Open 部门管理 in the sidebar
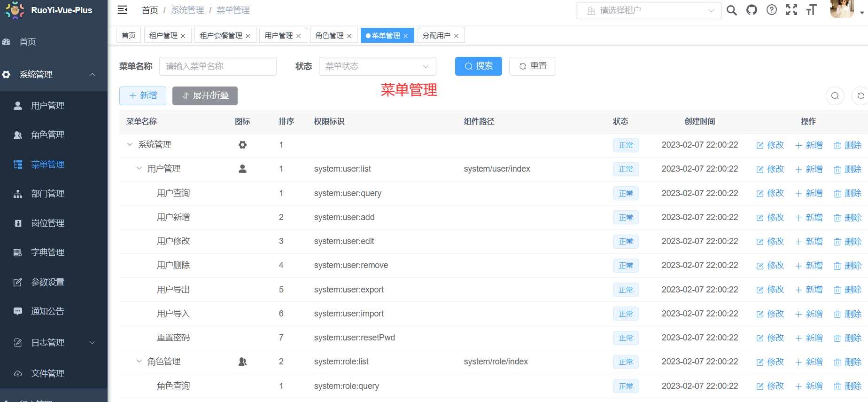The image size is (868, 402). (54, 194)
